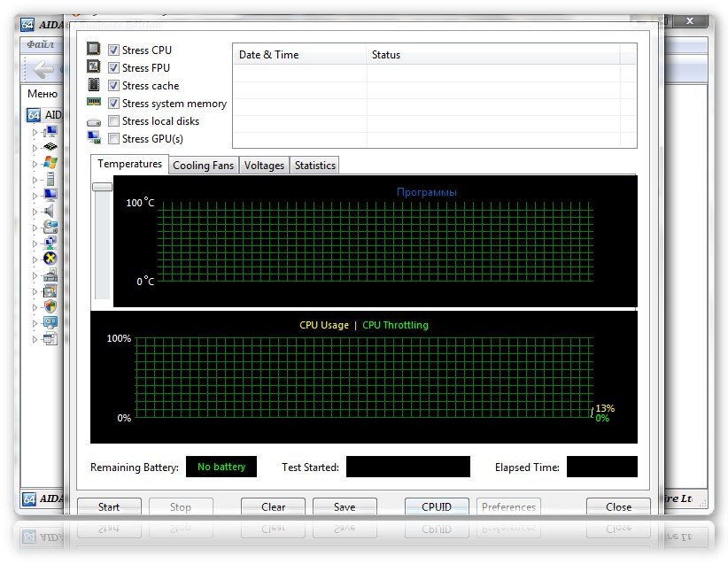Image resolution: width=728 pixels, height=564 pixels.
Task: Click the cache chip icon beside Stress cache
Action: [x=94, y=84]
